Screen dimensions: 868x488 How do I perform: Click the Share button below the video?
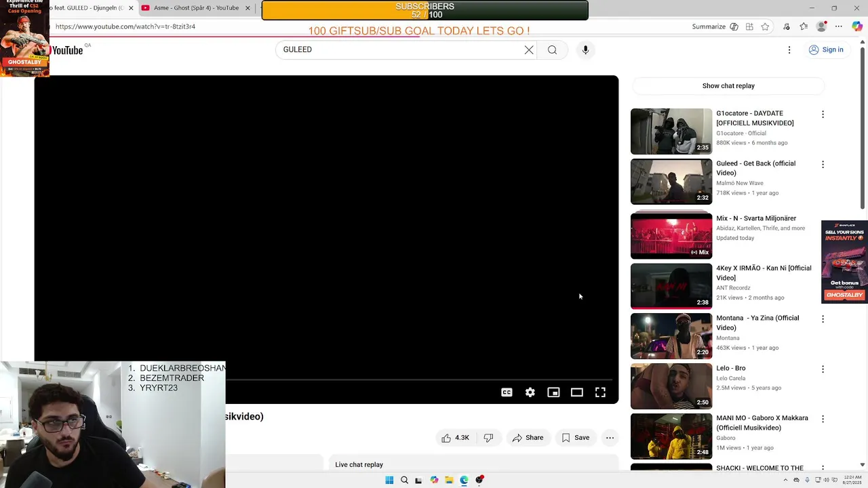pyautogui.click(x=528, y=438)
